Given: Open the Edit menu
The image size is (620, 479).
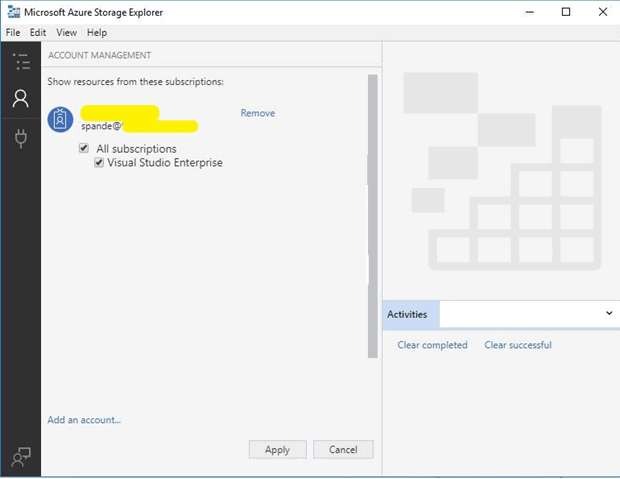Looking at the screenshot, I should 38,32.
